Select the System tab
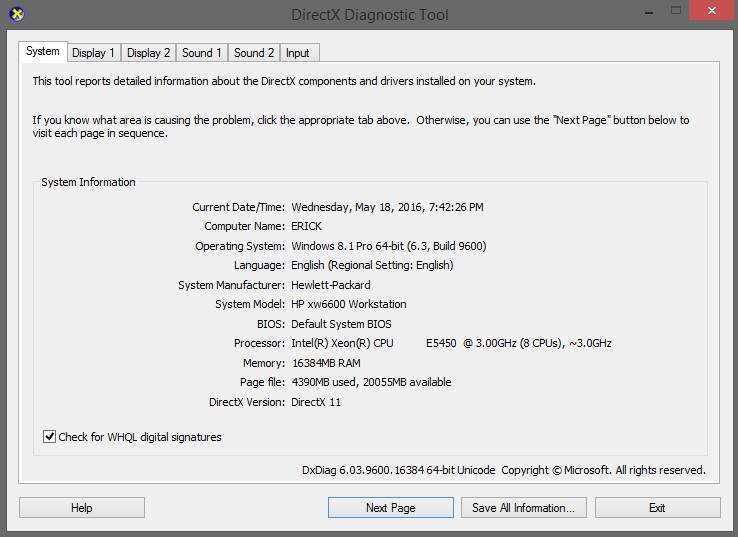Image resolution: width=738 pixels, height=537 pixels. [x=43, y=51]
